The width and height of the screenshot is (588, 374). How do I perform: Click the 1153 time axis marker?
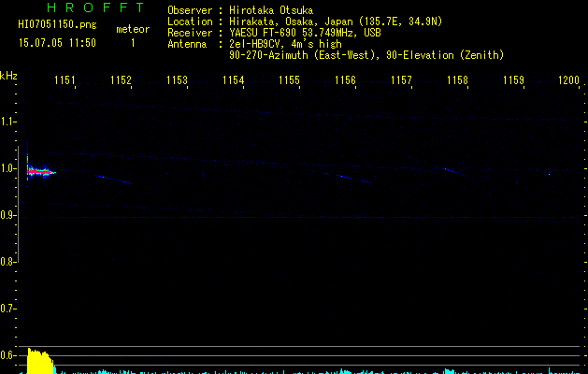point(177,80)
